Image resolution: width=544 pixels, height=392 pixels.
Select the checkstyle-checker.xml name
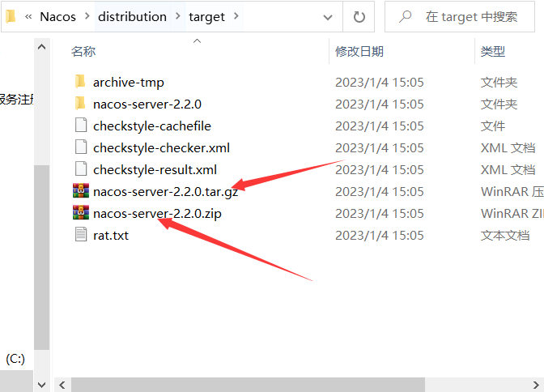[161, 148]
